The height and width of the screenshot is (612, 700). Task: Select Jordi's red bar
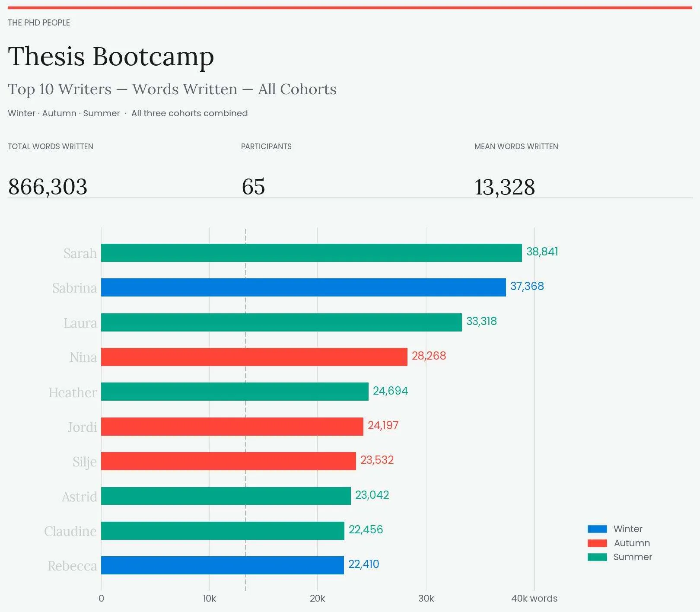click(x=232, y=427)
